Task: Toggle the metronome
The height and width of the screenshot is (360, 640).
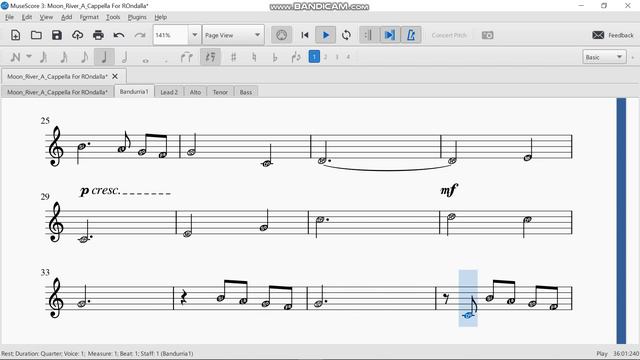Action: coord(411,35)
